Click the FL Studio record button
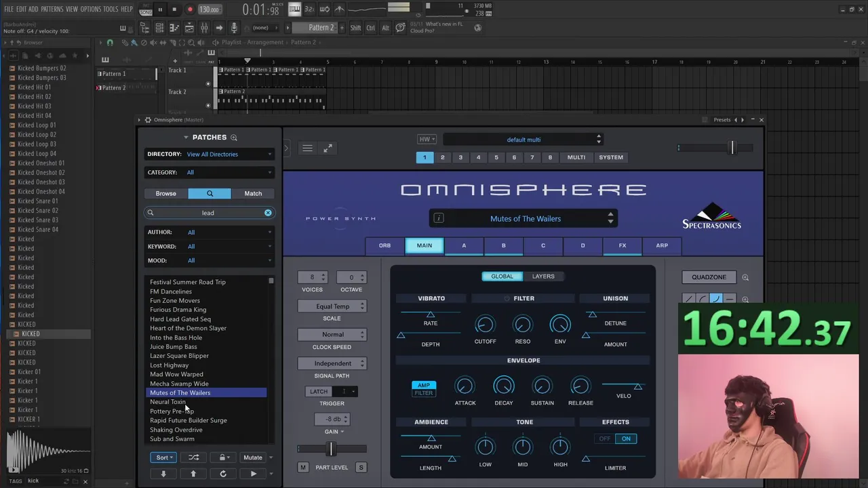The height and width of the screenshot is (488, 868). pyautogui.click(x=190, y=9)
